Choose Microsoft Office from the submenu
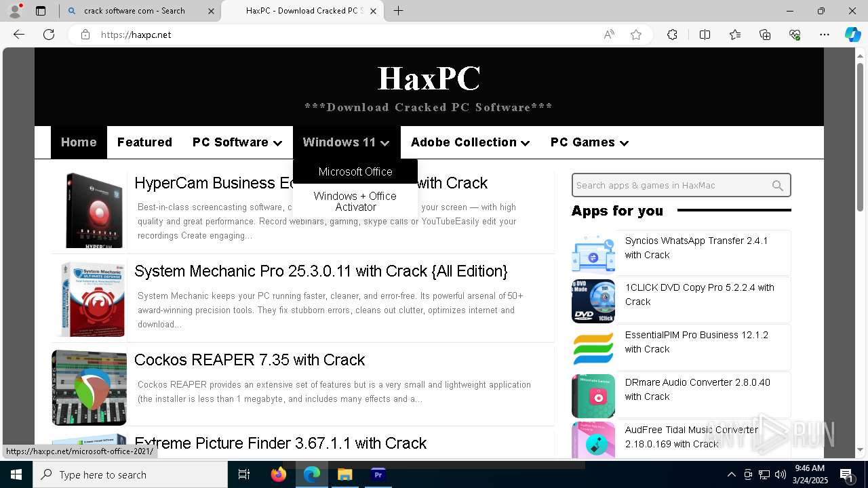 point(355,171)
